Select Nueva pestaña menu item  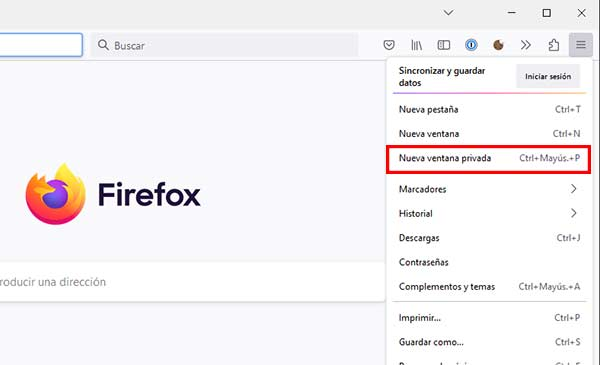pyautogui.click(x=489, y=109)
